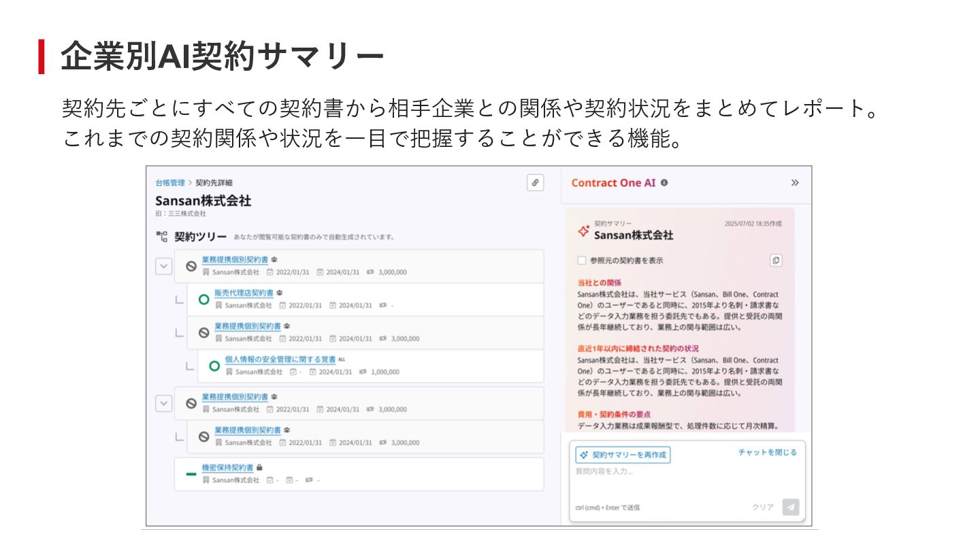Click the money icon in the 販売代理店契約書 row

click(x=383, y=305)
